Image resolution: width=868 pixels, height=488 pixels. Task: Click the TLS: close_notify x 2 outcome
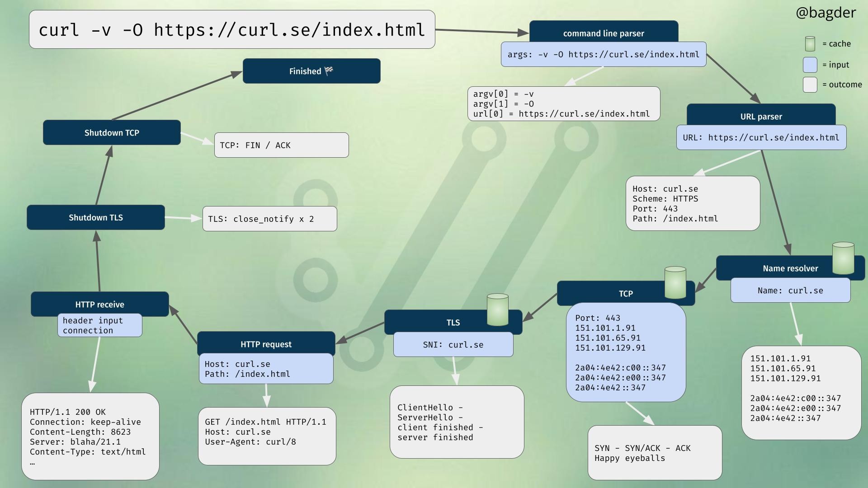(269, 219)
